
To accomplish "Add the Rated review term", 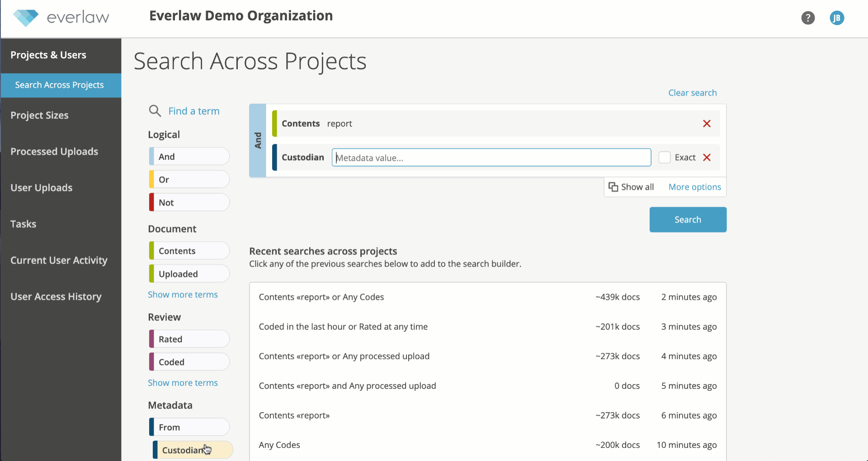I will tap(189, 339).
